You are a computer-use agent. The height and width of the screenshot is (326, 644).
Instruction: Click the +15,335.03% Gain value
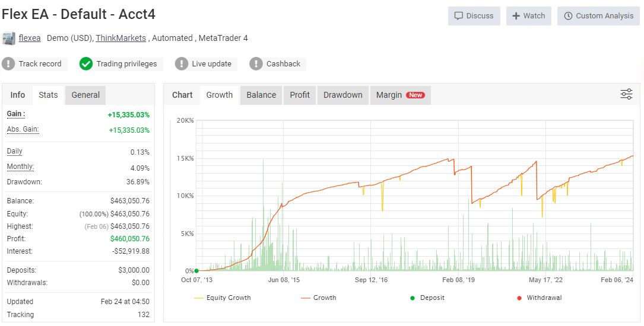pyautogui.click(x=129, y=115)
